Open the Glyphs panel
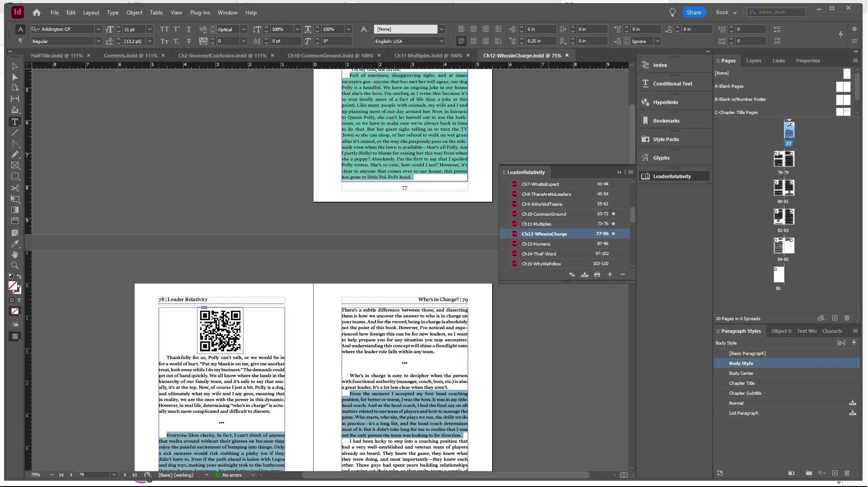Viewport: 868px width, 487px height. coord(661,158)
